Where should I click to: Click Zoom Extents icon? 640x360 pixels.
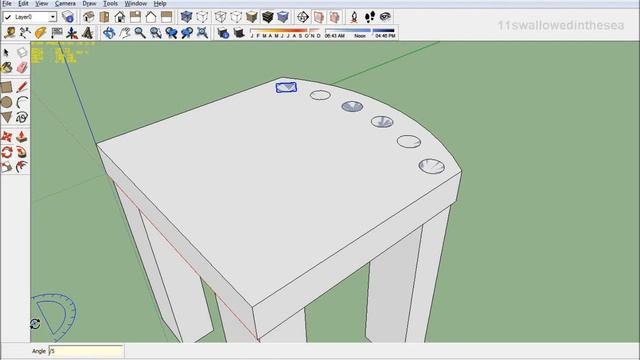click(x=202, y=33)
